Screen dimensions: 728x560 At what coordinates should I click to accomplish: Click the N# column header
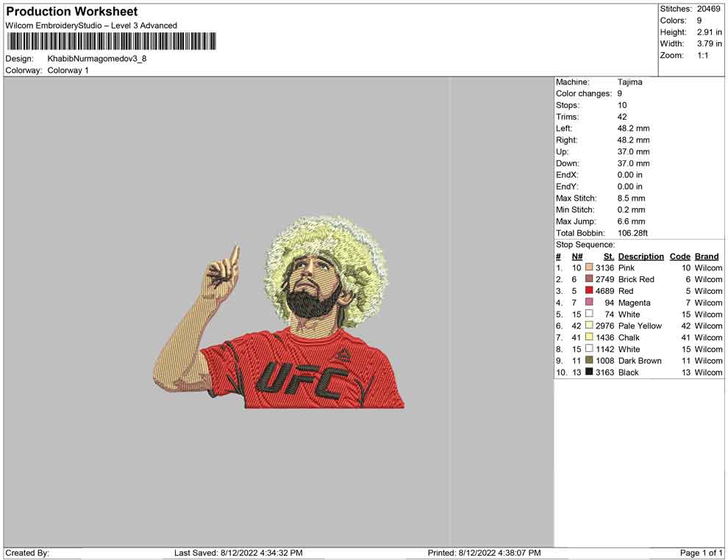click(x=577, y=256)
